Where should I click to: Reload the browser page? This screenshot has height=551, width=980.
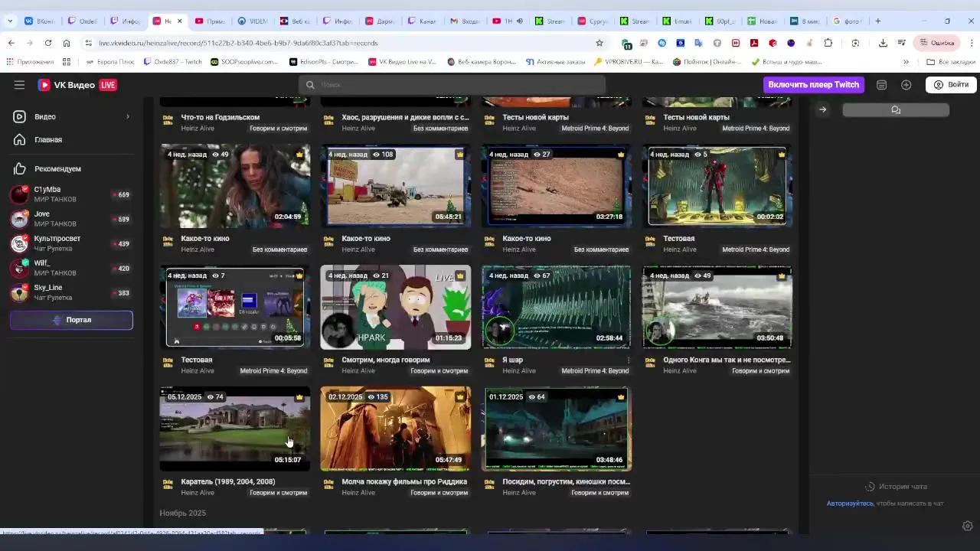pyautogui.click(x=47, y=43)
